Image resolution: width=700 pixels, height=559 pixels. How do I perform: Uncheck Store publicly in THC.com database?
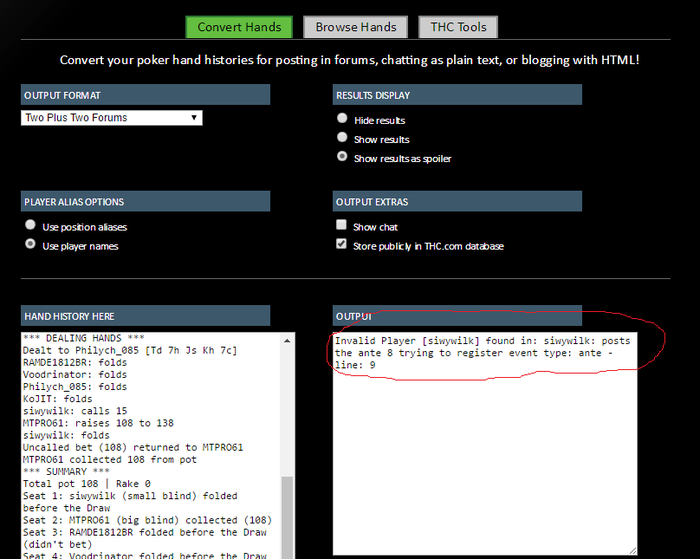tap(341, 244)
